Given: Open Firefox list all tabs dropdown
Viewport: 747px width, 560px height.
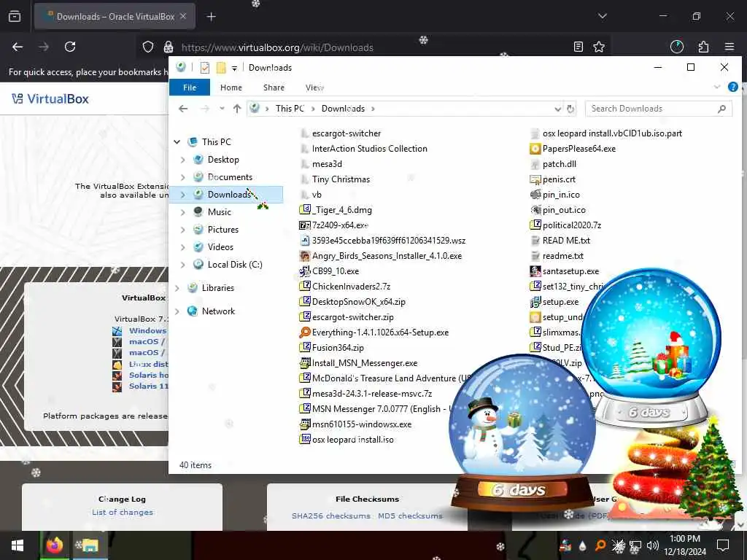Looking at the screenshot, I should (x=602, y=16).
